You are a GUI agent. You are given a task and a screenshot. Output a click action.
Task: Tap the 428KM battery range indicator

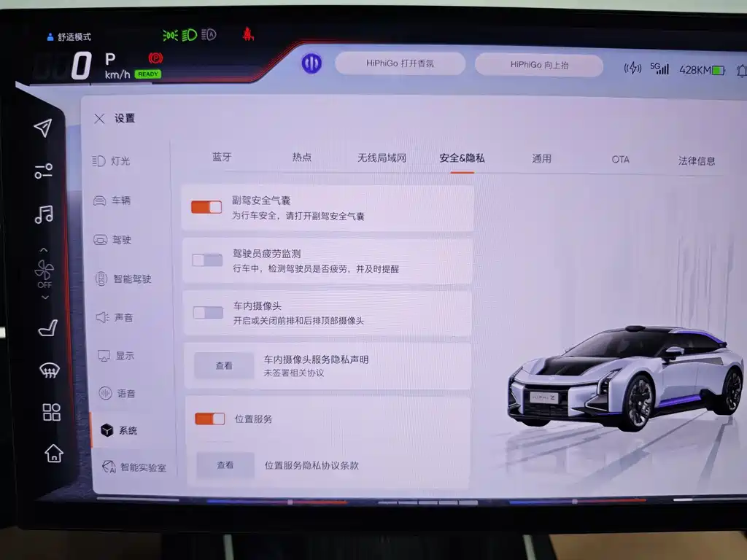pos(702,70)
